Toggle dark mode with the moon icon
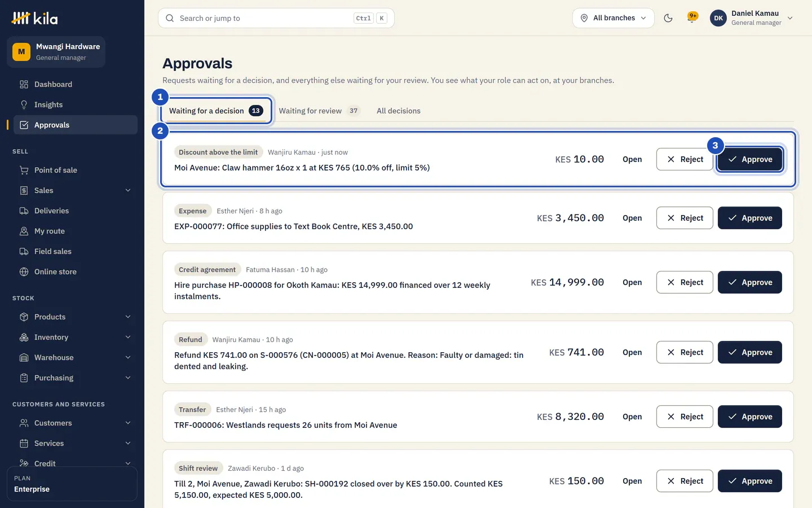This screenshot has height=508, width=812. pyautogui.click(x=668, y=18)
